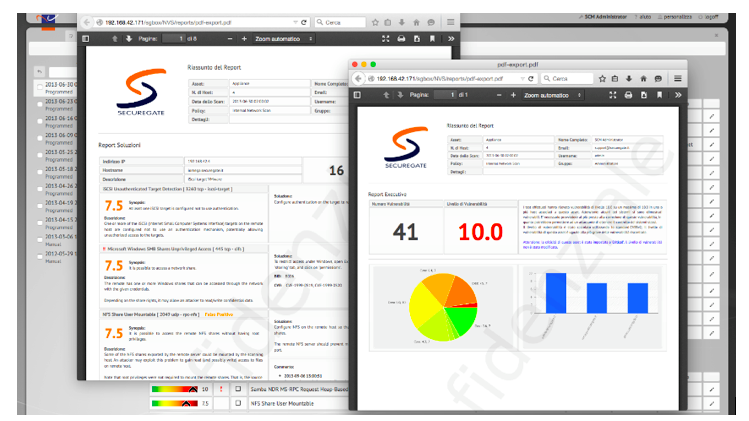The image size is (749, 421).
Task: Open the hamburger menu in front browser
Action: pos(679,78)
